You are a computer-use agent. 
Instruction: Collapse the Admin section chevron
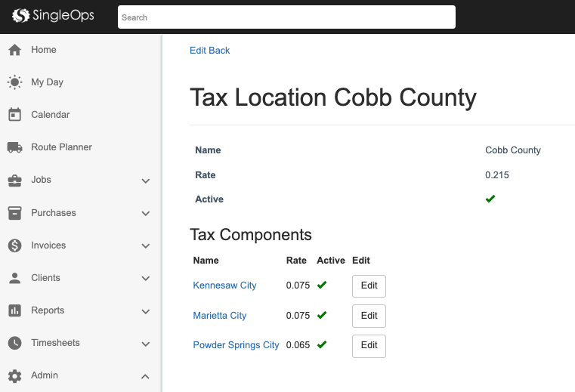pos(146,376)
